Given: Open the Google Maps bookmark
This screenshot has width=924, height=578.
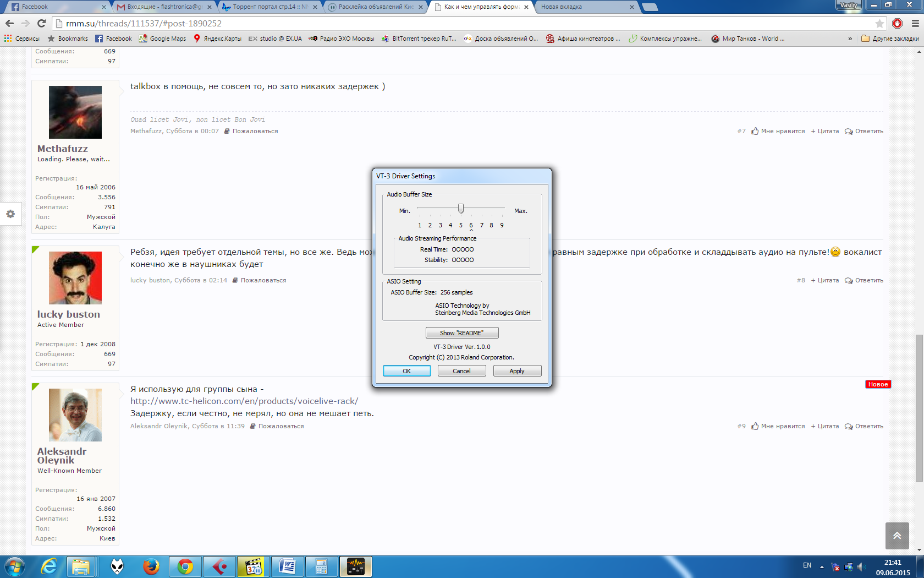Looking at the screenshot, I should (162, 39).
